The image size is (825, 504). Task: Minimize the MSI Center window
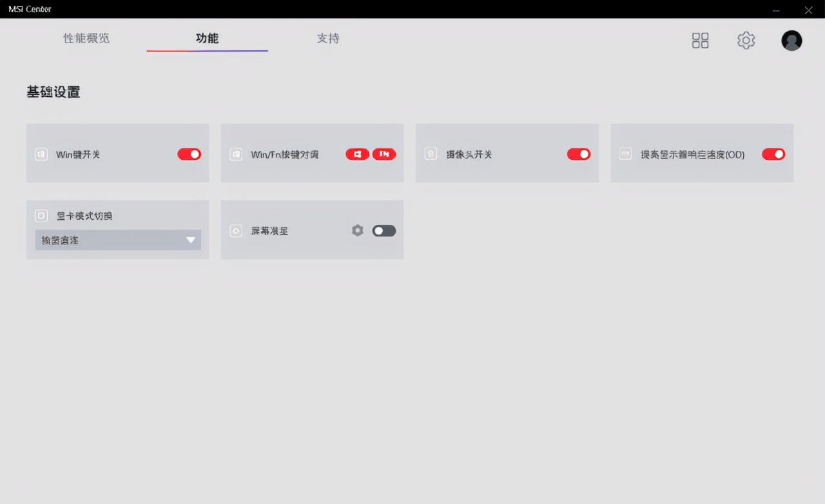(776, 10)
